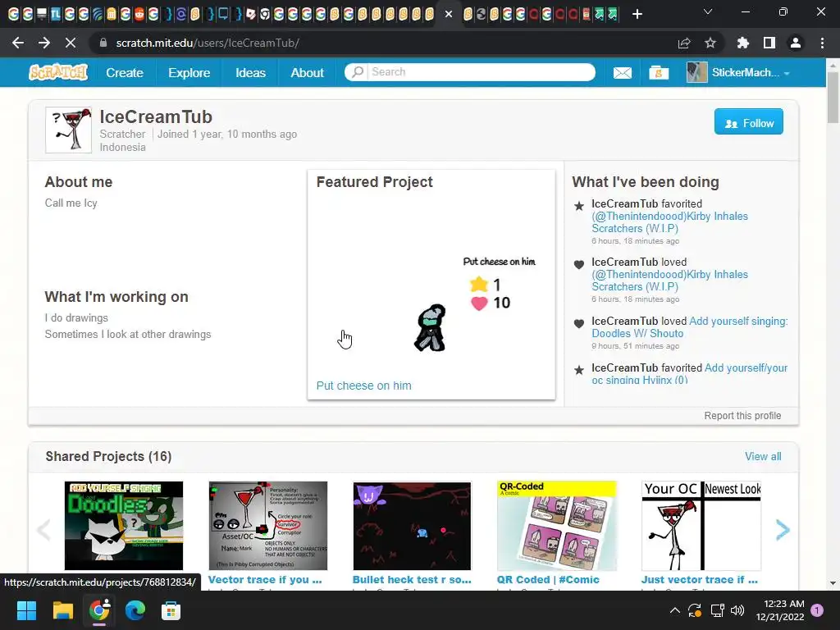Click the Scratch logo
This screenshot has height=630, width=840.
coord(58,72)
